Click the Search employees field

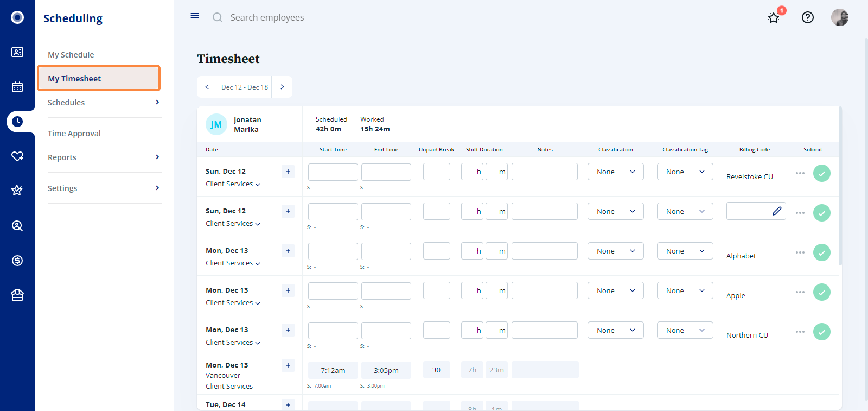click(x=267, y=17)
